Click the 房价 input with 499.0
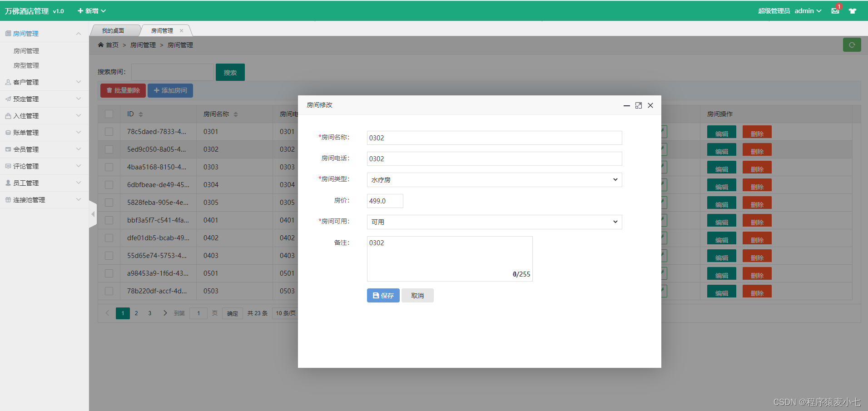This screenshot has height=411, width=868. 385,201
